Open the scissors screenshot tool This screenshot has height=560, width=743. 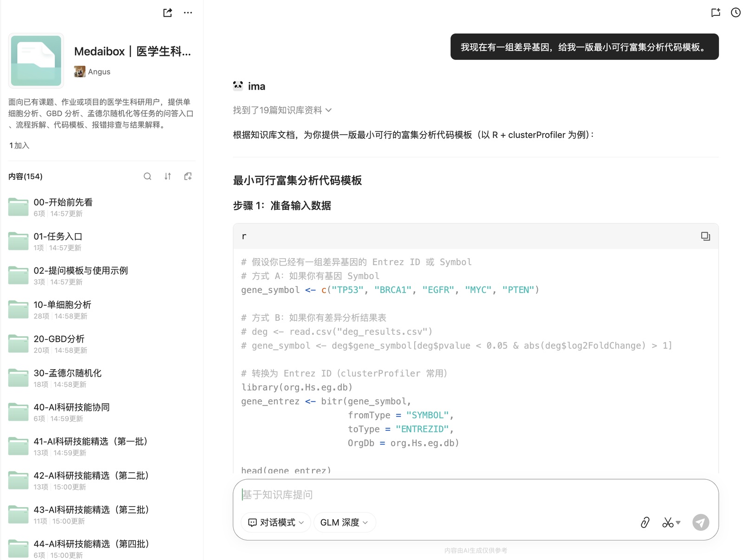click(668, 522)
